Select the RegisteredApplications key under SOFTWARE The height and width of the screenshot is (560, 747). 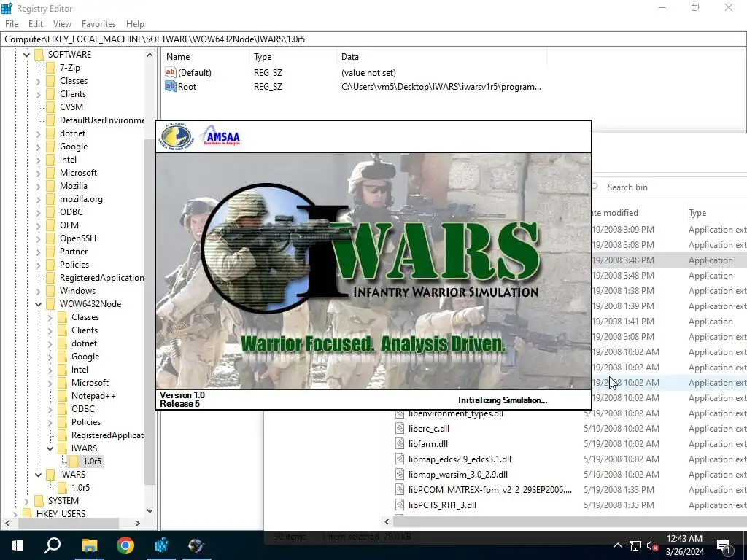click(x=101, y=278)
